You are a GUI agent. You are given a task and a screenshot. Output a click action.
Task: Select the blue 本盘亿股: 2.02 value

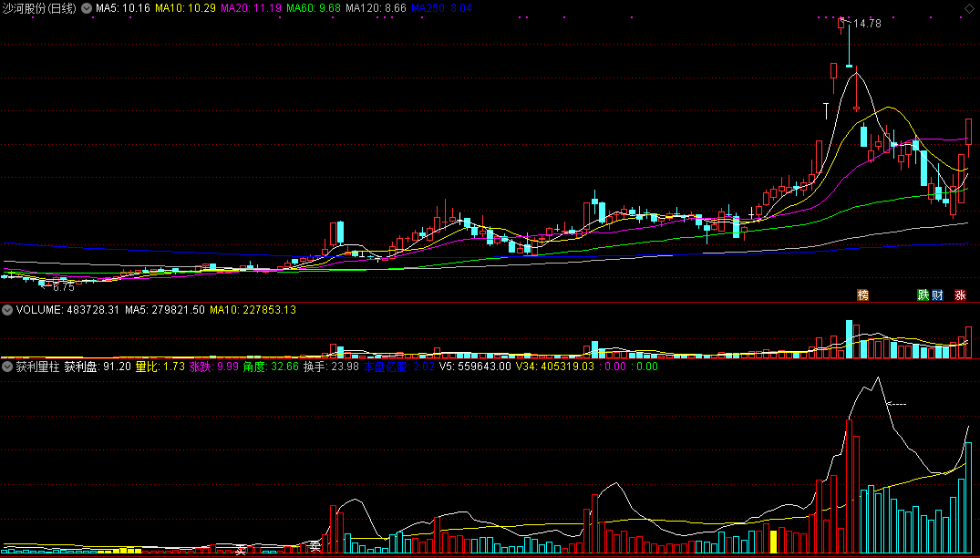(x=399, y=367)
